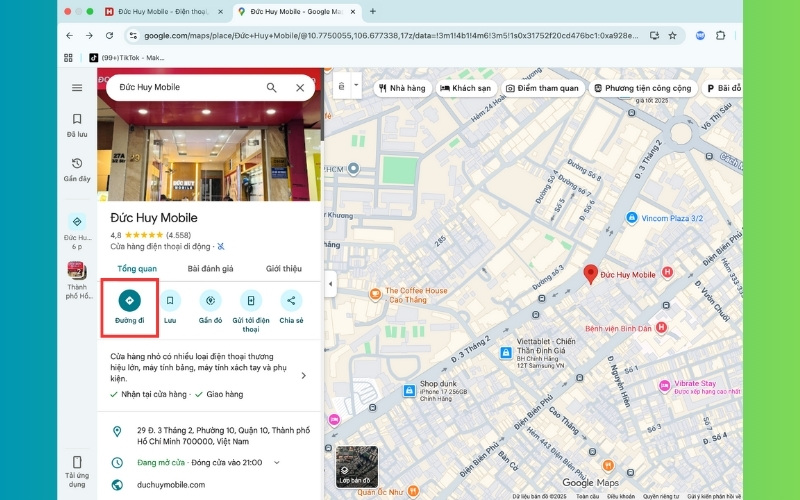Open a new browser tab

click(373, 11)
